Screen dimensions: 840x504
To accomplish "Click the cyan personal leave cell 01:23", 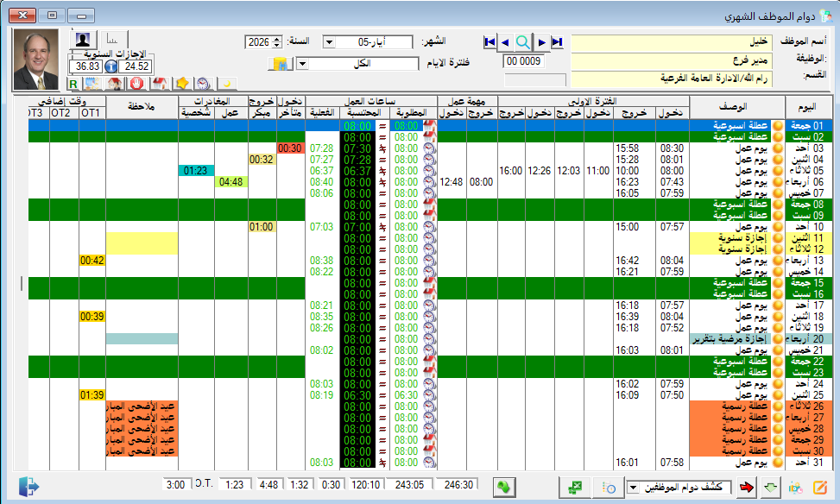I will pos(195,171).
